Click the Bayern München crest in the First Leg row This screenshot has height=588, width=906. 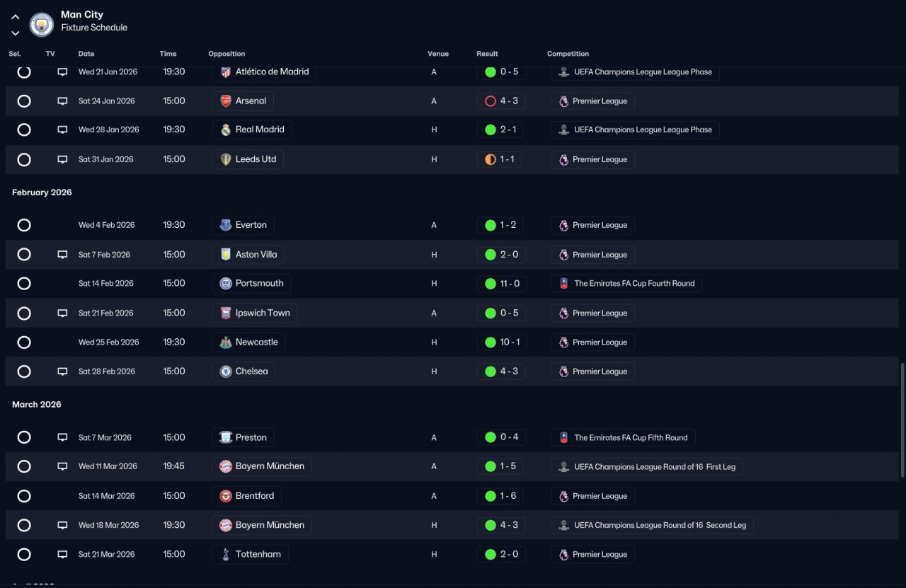[x=226, y=466]
